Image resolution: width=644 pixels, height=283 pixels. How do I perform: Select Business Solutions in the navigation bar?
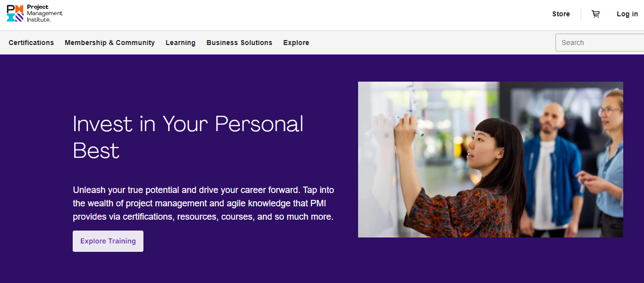tap(239, 43)
